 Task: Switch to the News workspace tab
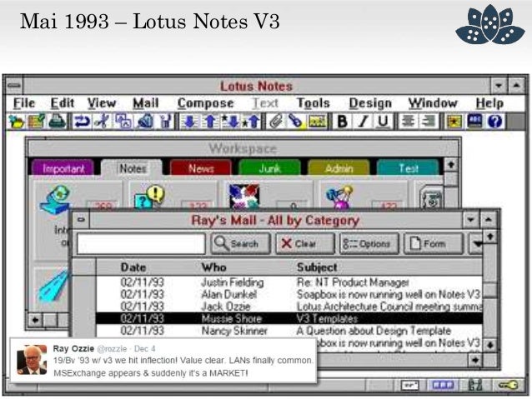[201, 167]
